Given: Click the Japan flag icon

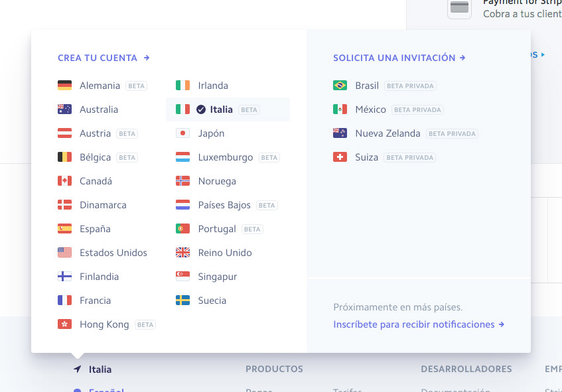Looking at the screenshot, I should click(182, 133).
